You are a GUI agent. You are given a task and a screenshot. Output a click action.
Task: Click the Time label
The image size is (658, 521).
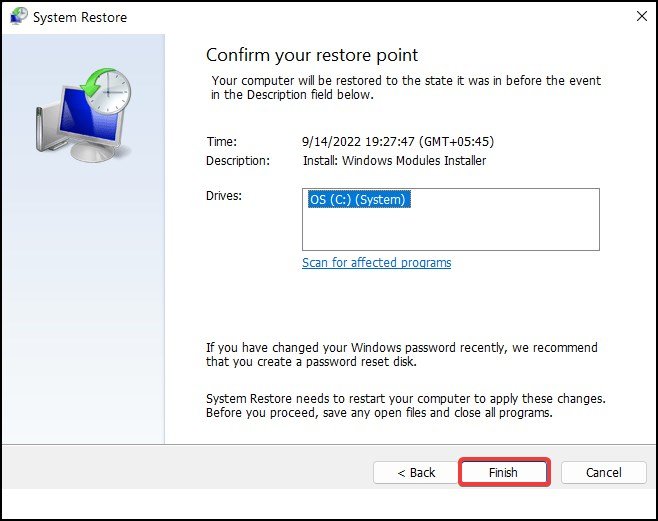(222, 142)
